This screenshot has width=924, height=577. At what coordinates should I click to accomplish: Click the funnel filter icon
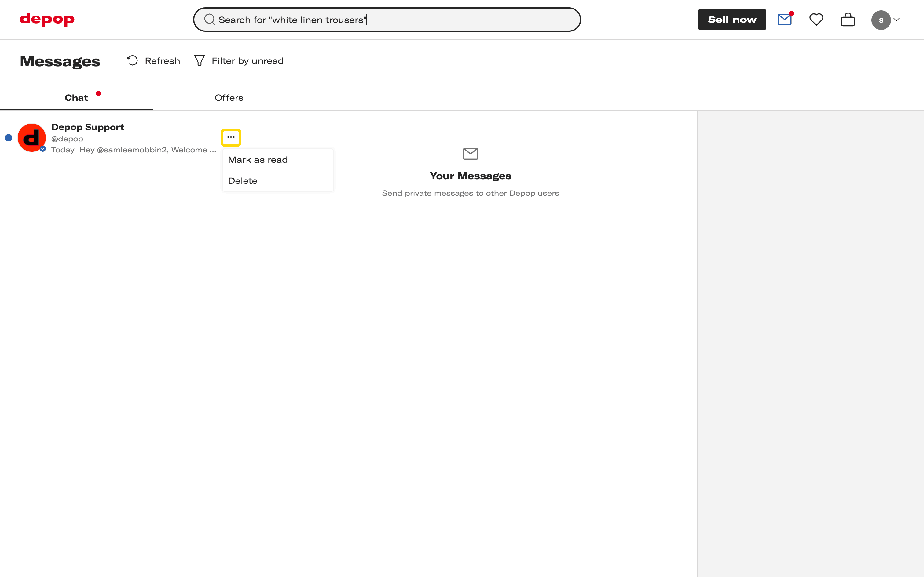coord(199,61)
